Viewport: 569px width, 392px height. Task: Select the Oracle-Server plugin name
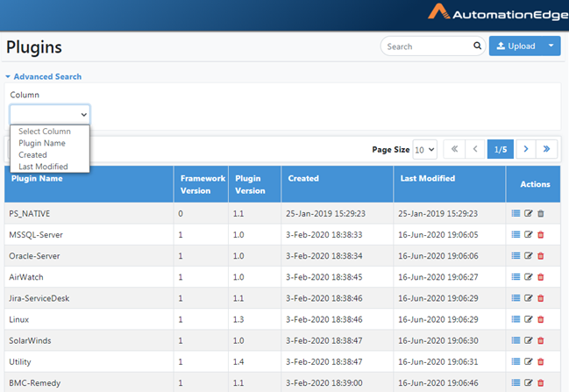34,256
